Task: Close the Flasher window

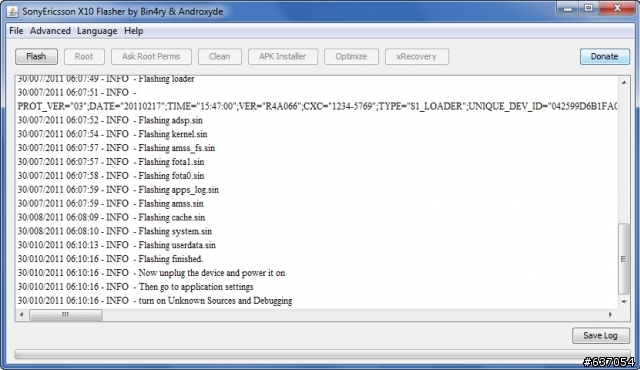Action: (617, 8)
